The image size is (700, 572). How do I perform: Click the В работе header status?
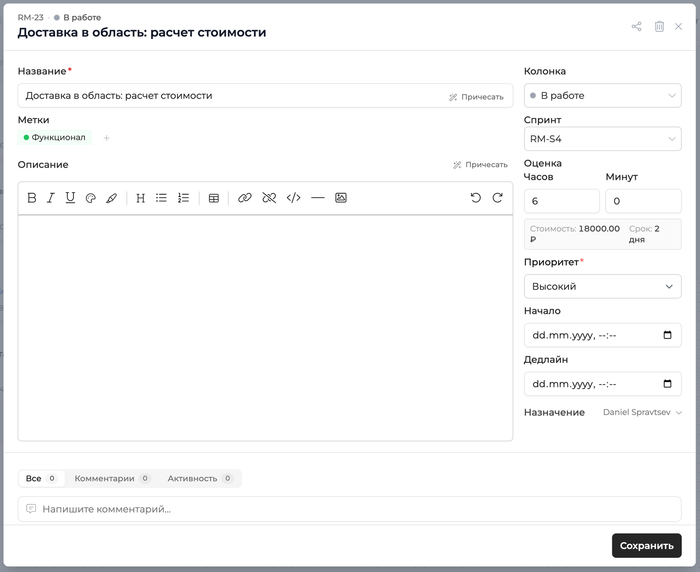coord(77,17)
